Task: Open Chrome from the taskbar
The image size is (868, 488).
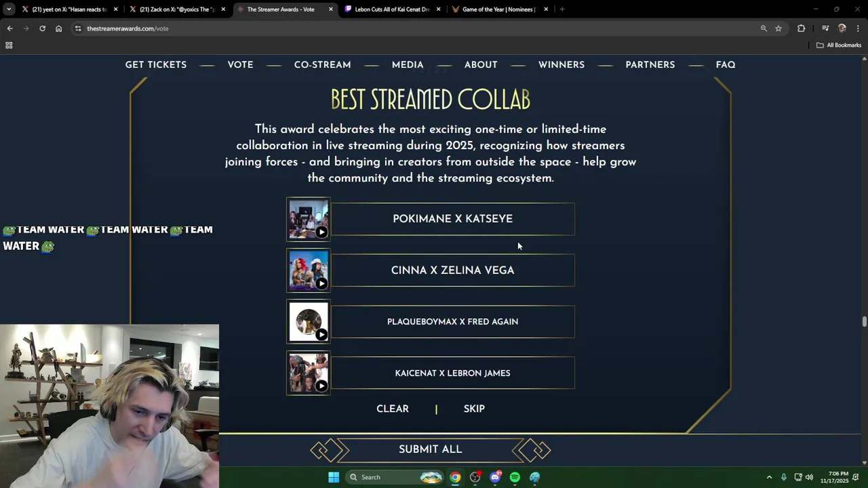Action: tap(455, 477)
